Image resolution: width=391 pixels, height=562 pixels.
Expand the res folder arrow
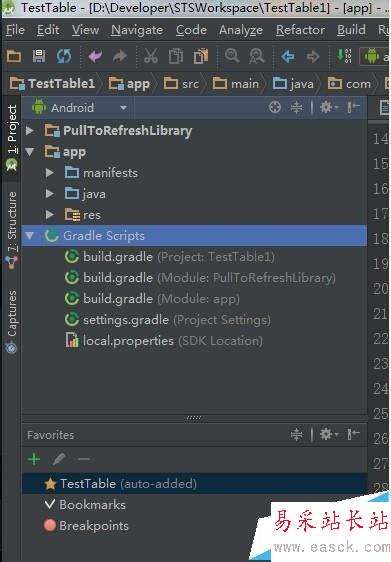[x=50, y=215]
